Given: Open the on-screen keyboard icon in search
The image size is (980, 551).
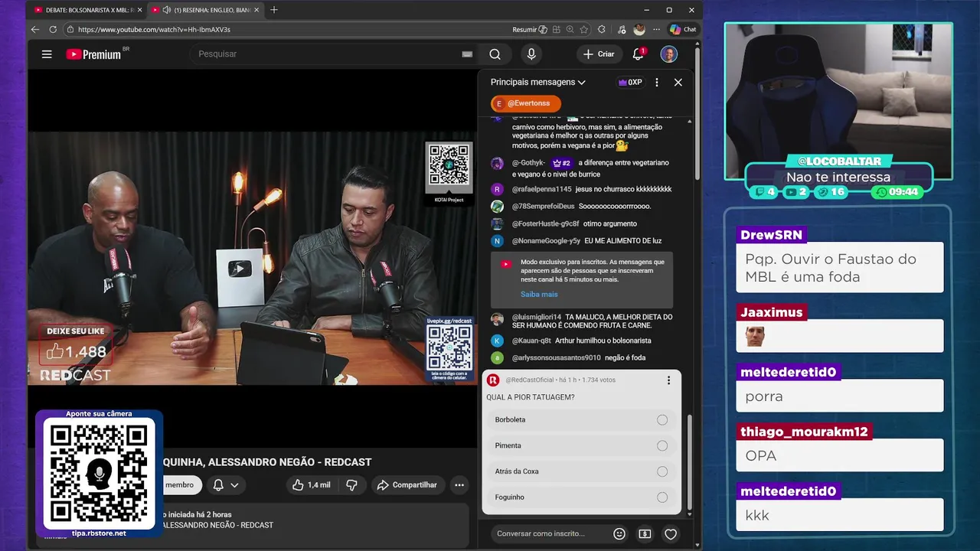Looking at the screenshot, I should [467, 54].
